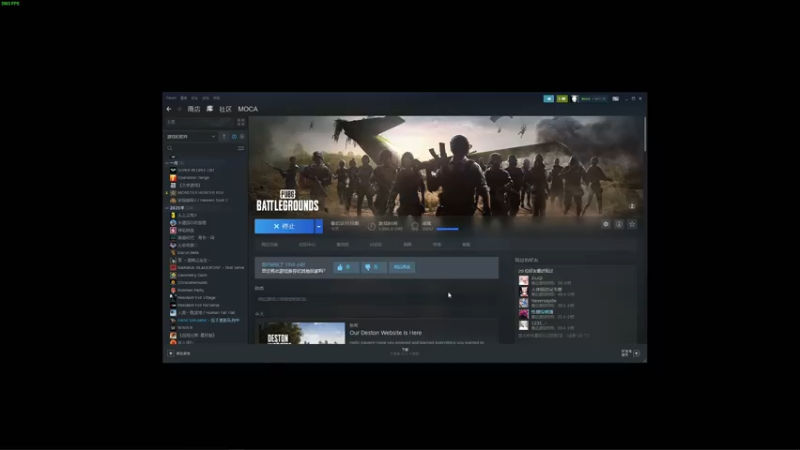The height and width of the screenshot is (450, 800).
Task: Open the MOCA profile tab
Action: pyautogui.click(x=248, y=109)
